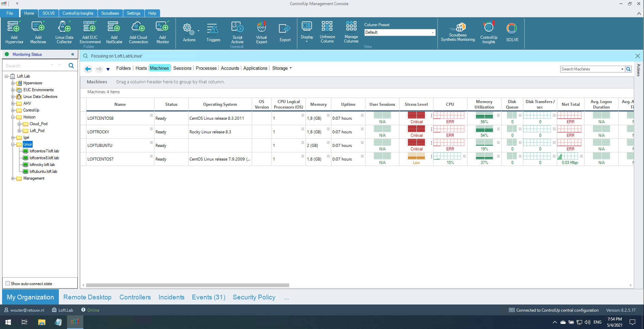This screenshot has height=329, width=644.
Task: Collapse the Horizon folder in tree
Action: [x=13, y=117]
